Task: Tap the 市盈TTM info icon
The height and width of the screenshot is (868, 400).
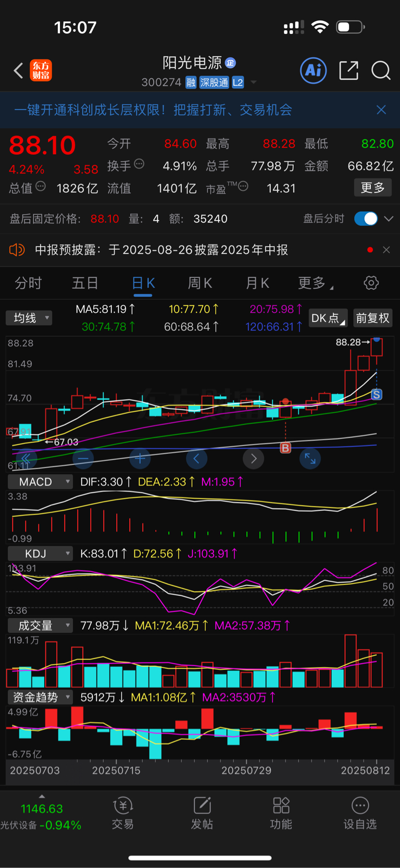Action: coord(243,187)
